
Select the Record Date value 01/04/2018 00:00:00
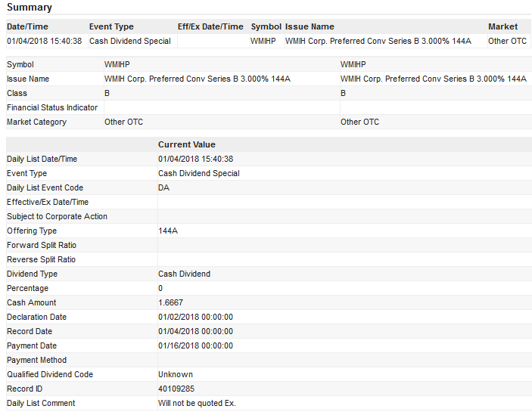195,331
